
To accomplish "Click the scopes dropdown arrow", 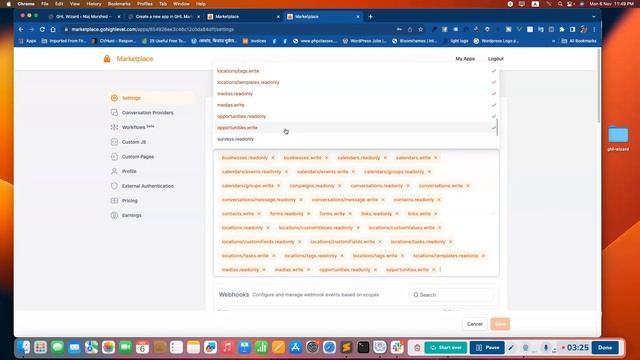I will [x=493, y=213].
